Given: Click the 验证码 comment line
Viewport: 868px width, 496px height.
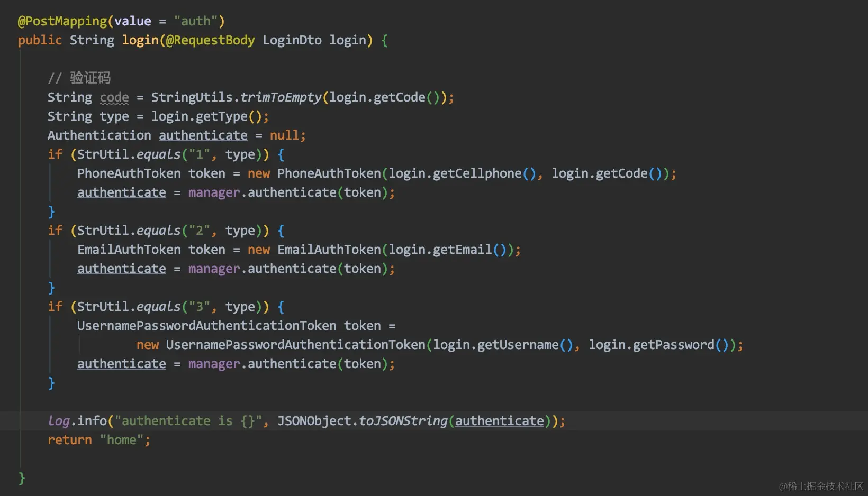Looking at the screenshot, I should click(x=79, y=78).
